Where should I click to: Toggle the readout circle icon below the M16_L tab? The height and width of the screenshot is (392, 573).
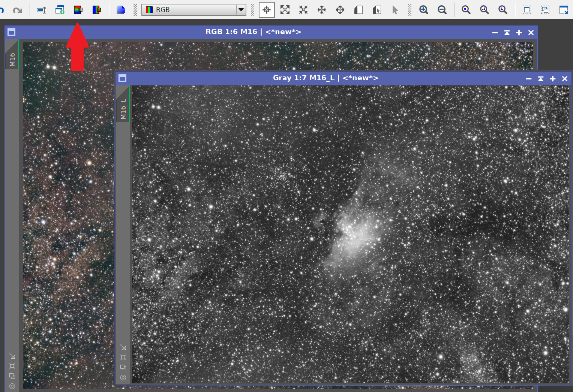(123, 378)
